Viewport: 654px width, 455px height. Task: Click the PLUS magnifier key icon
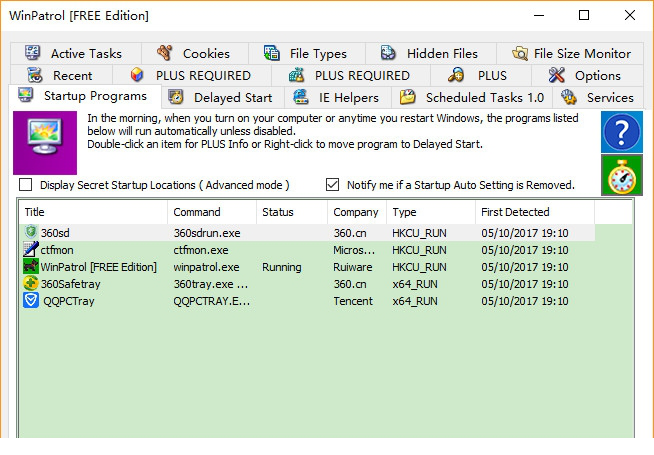pyautogui.click(x=456, y=75)
